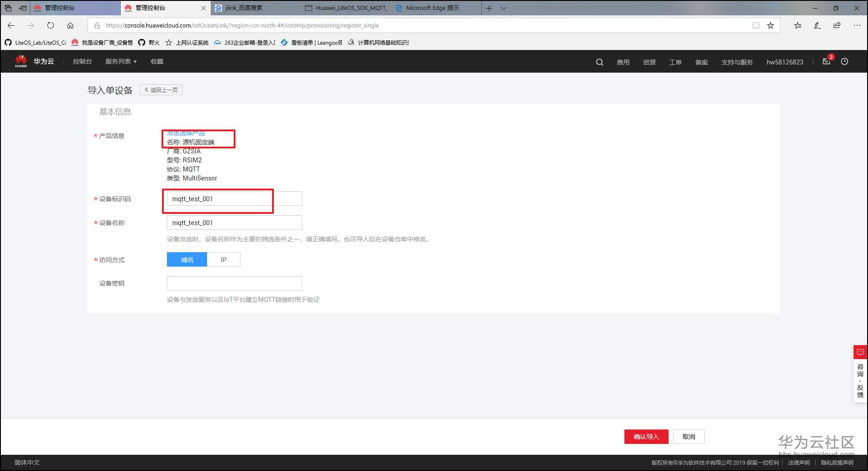This screenshot has height=471, width=868.
Task: Open a new browser tab
Action: 489,8
